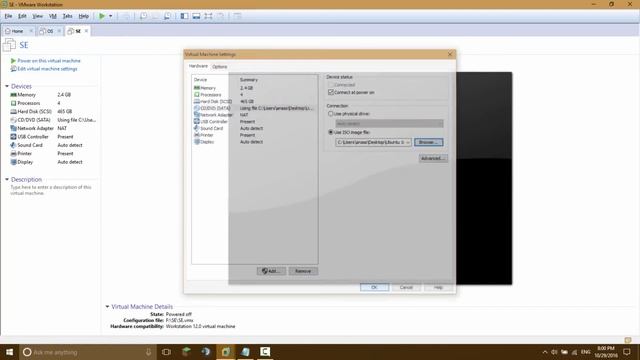This screenshot has width=640, height=360.
Task: Click Sound Card icon in main sidebar
Action: tap(13, 145)
